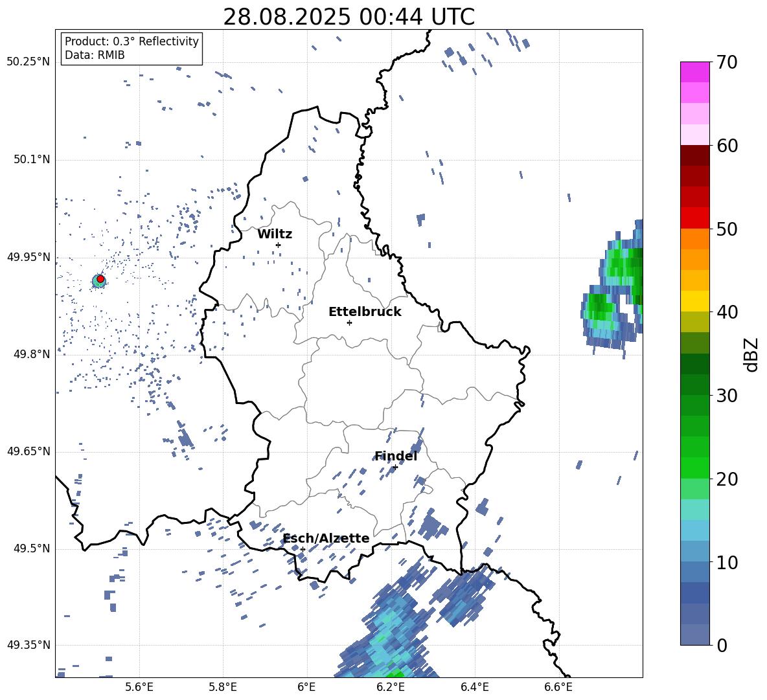Screen dimensions: 767x700
Task: Click the Findel station cross marker
Action: coord(395,467)
